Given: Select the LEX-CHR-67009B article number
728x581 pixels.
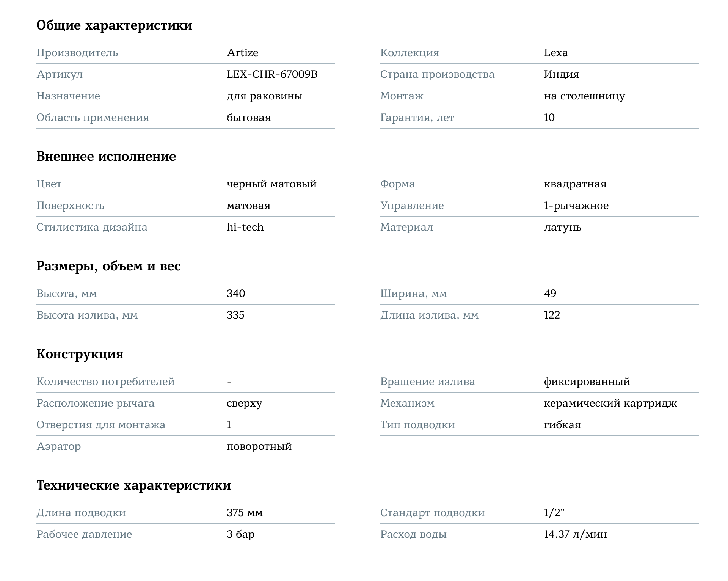Looking at the screenshot, I should [x=272, y=74].
